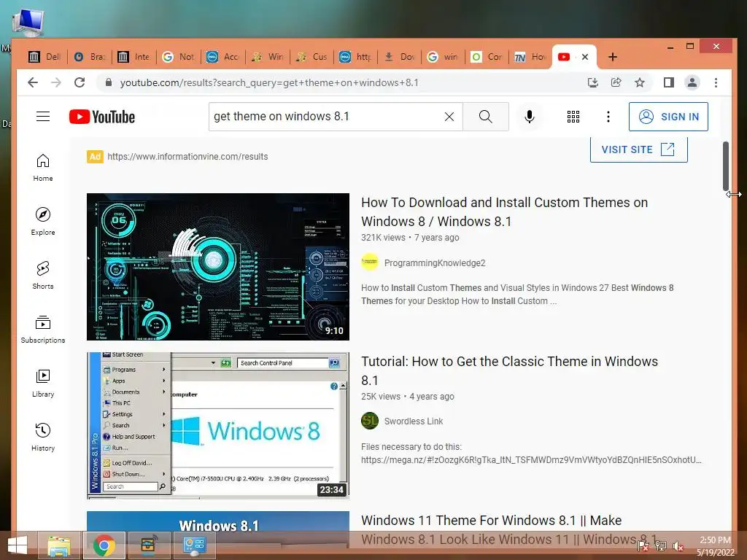The height and width of the screenshot is (560, 747).
Task: Bookmark this page with the star icon
Action: [x=639, y=82]
